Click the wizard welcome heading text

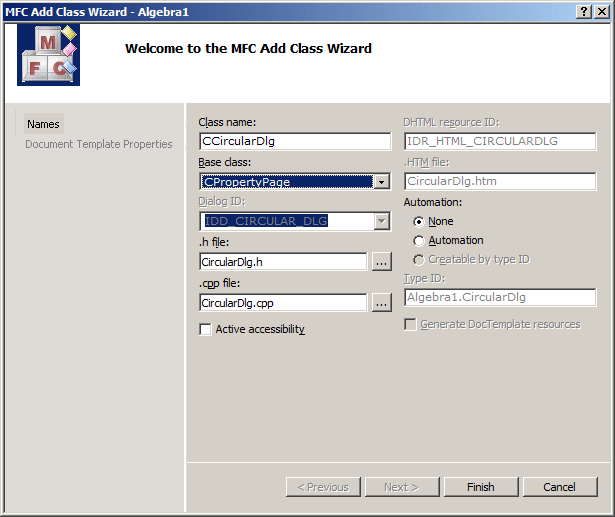pyautogui.click(x=248, y=49)
